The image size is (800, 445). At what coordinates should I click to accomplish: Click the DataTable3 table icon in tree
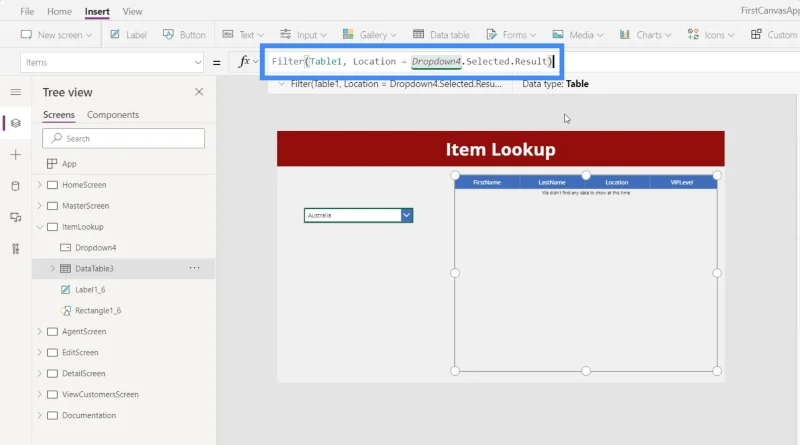click(65, 268)
